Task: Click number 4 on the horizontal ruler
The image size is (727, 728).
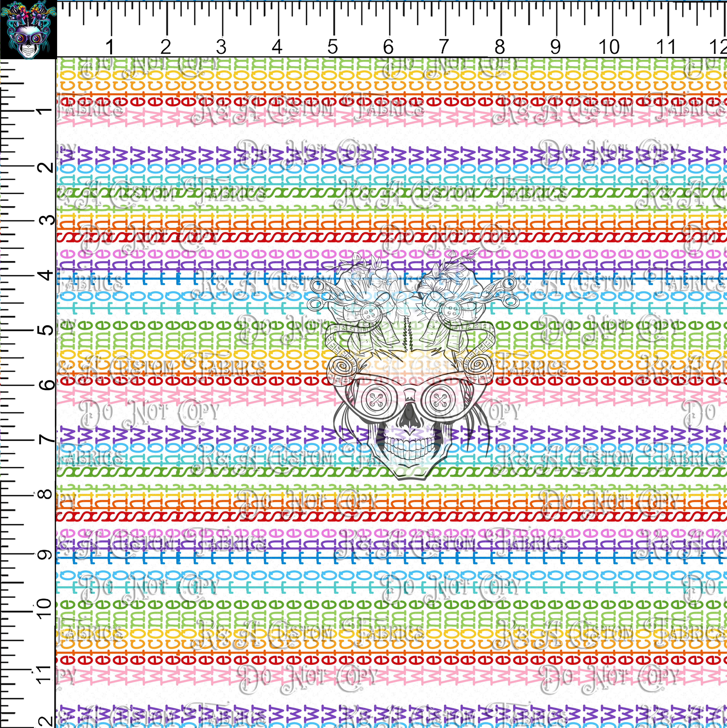Action: 277,47
